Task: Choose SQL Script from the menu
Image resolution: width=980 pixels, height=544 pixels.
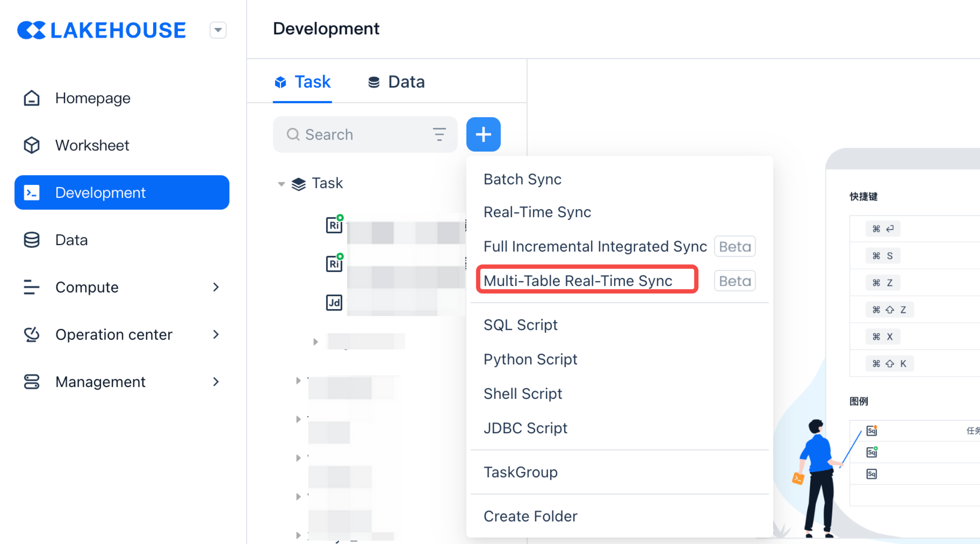Action: [520, 325]
